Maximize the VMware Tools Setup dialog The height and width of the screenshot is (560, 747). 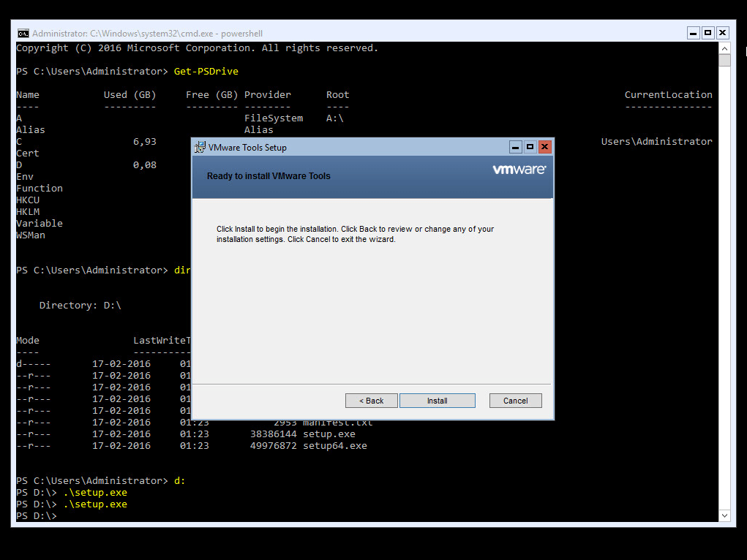tap(530, 147)
